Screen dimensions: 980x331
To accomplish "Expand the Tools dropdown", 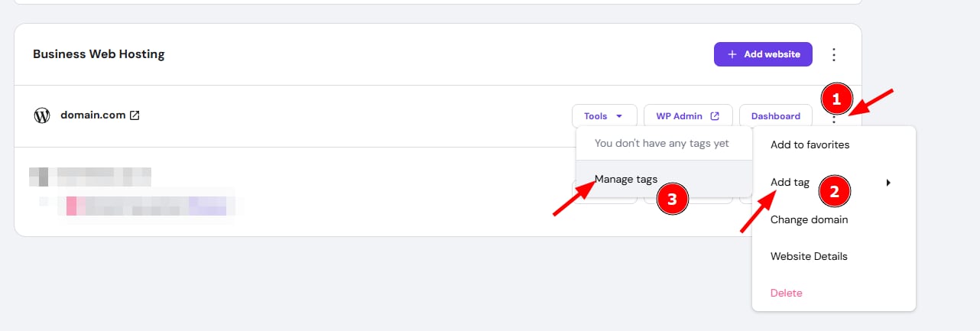I will (604, 116).
